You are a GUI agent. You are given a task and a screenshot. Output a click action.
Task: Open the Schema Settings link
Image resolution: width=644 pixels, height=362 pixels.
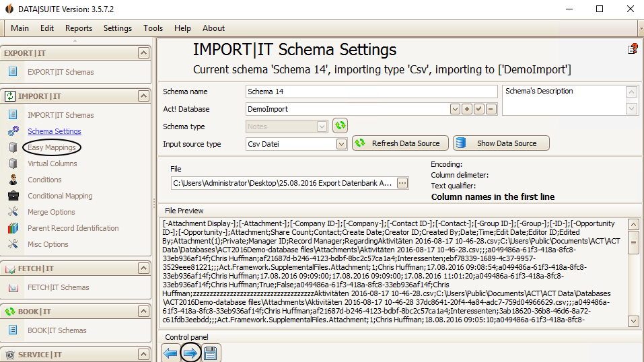55,131
